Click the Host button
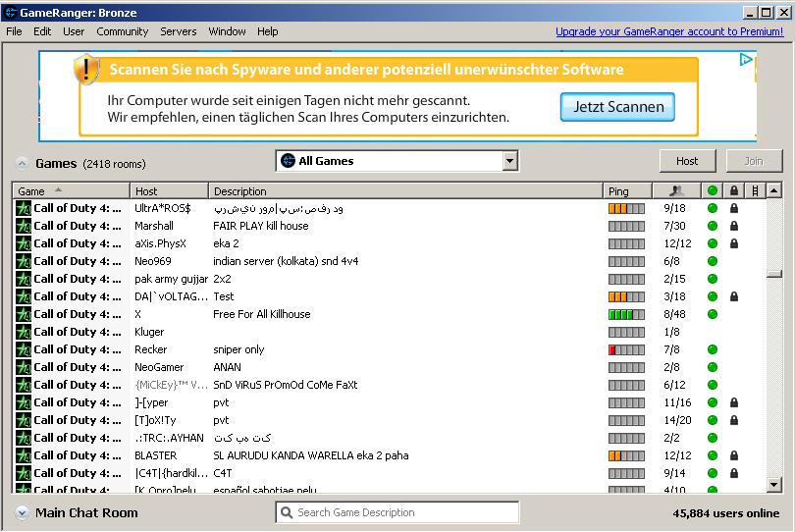795x532 pixels. coord(687,161)
